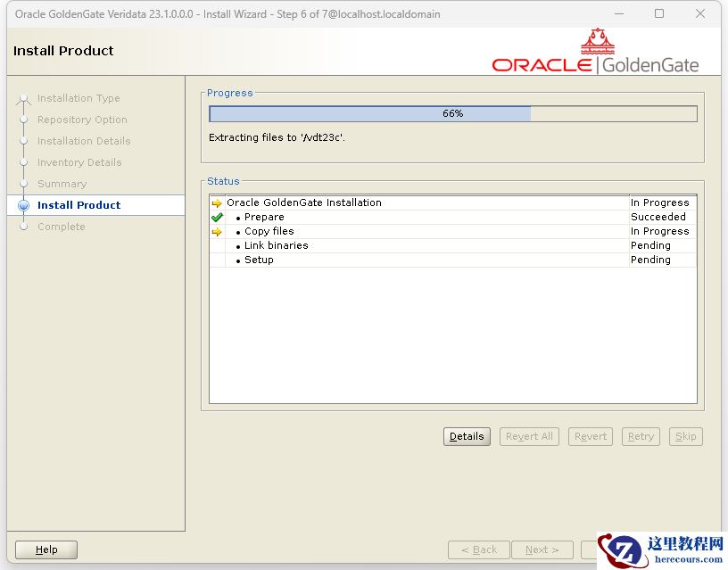This screenshot has width=728, height=570.
Task: Select the Installation Details step
Action: (84, 141)
